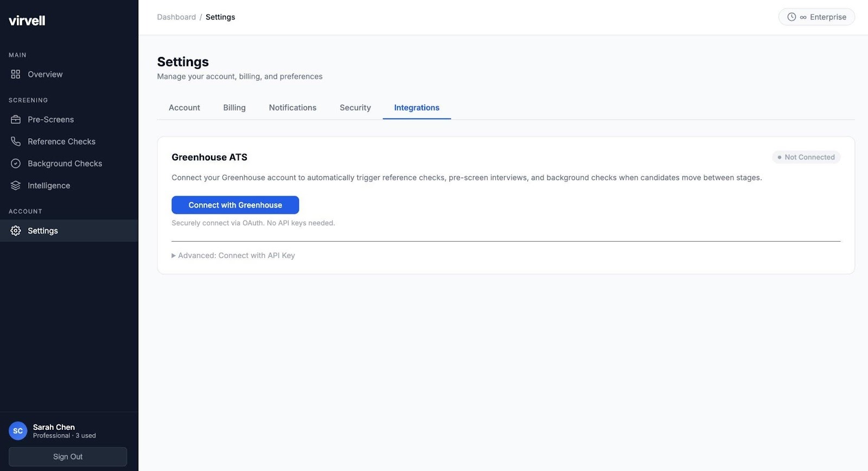
Task: Expand Advanced: Connect with API Key
Action: [x=233, y=255]
